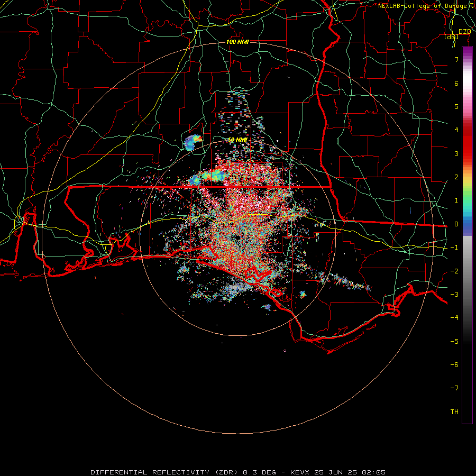Select the -5 dB scale label
This screenshot has width=476, height=476.
click(454, 342)
